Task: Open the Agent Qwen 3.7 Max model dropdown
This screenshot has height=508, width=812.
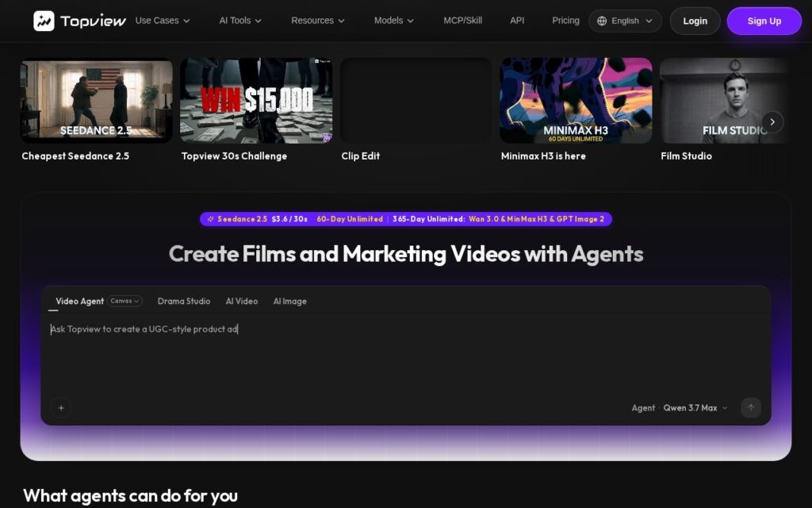Action: coord(680,408)
